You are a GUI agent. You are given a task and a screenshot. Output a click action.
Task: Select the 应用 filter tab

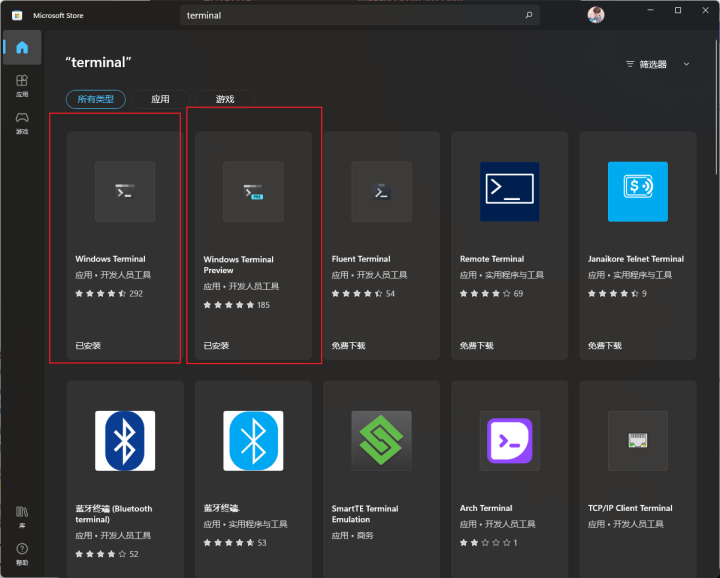160,99
